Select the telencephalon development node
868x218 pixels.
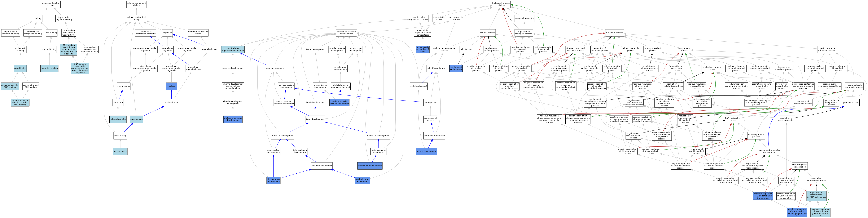click(x=300, y=151)
